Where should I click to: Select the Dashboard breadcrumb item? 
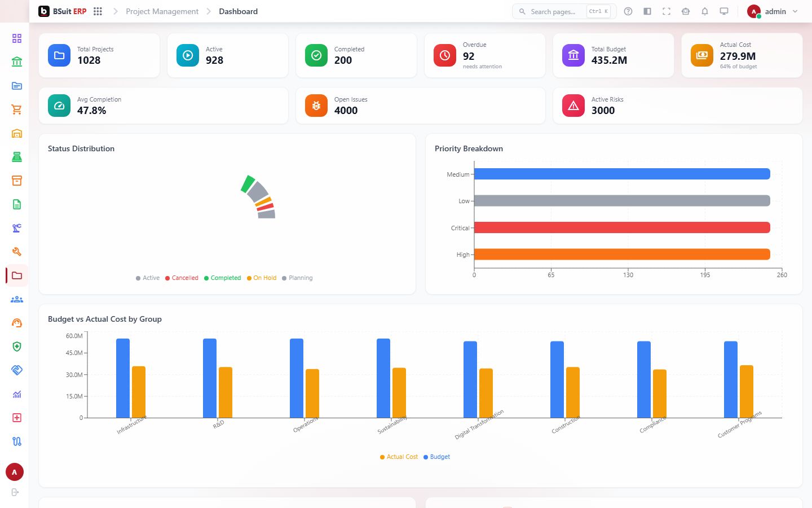[238, 11]
